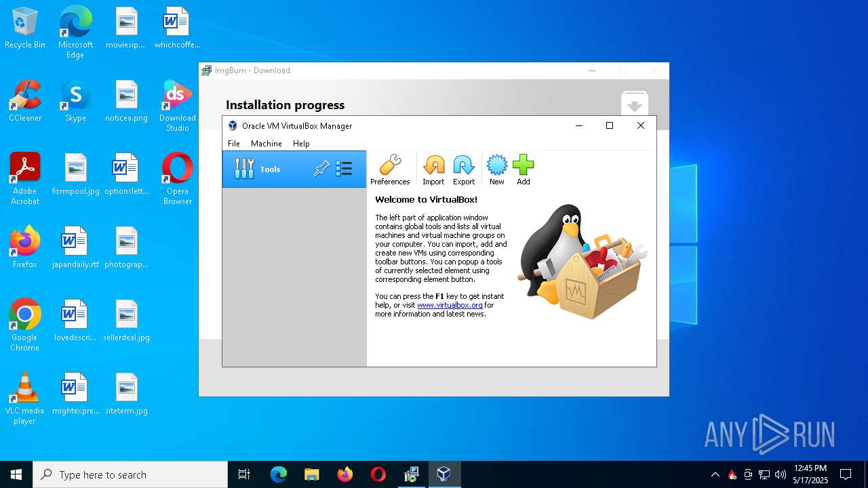868x488 pixels.
Task: Open Task View from taskbar
Action: pyautogui.click(x=244, y=474)
